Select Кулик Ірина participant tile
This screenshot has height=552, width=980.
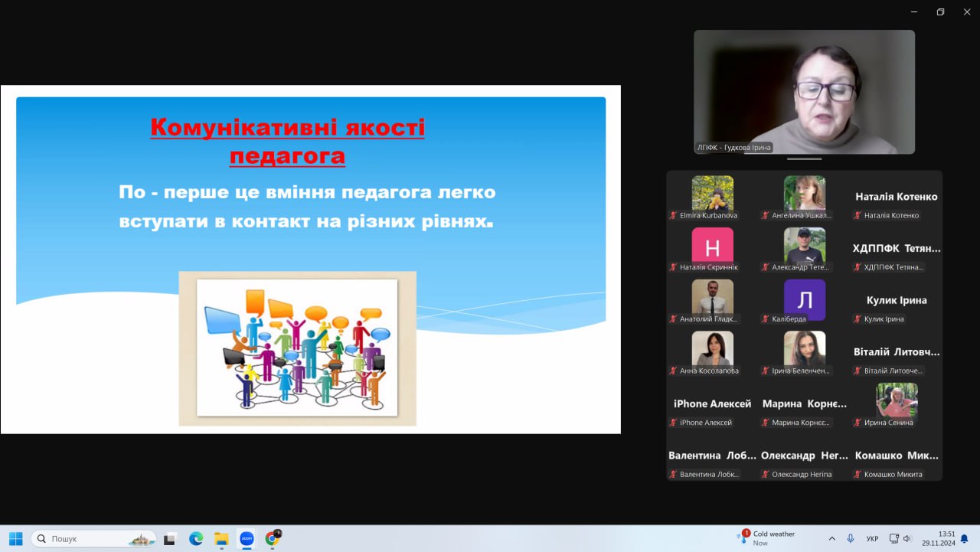pos(896,302)
